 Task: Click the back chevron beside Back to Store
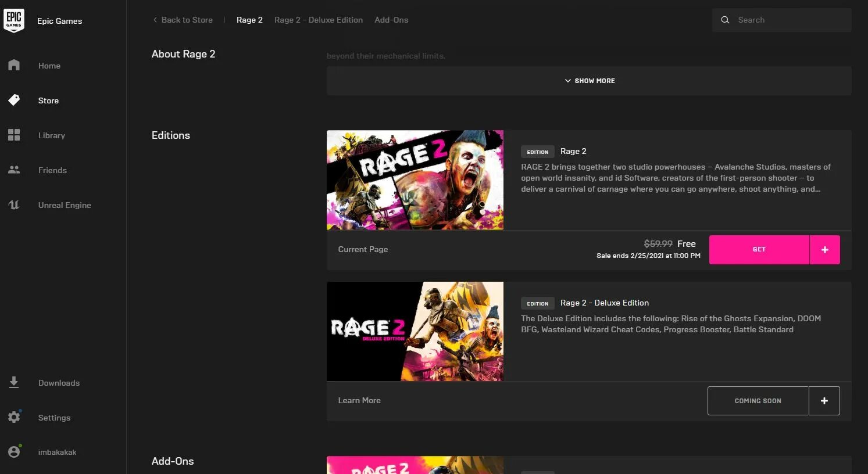[155, 20]
